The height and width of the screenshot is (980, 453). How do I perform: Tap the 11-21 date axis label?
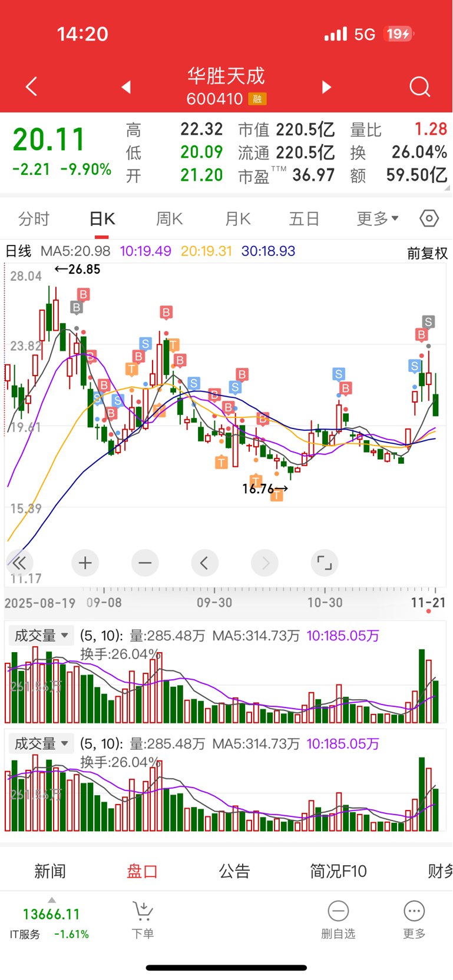point(428,602)
